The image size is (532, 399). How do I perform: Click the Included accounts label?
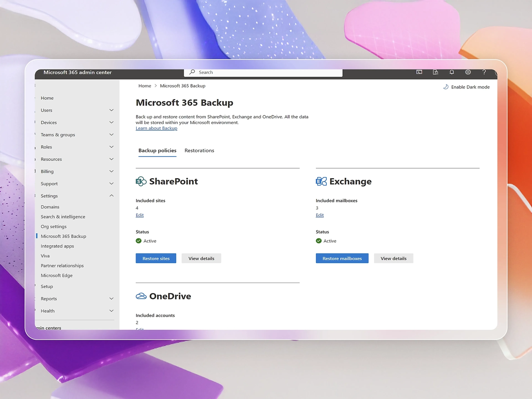click(x=155, y=315)
